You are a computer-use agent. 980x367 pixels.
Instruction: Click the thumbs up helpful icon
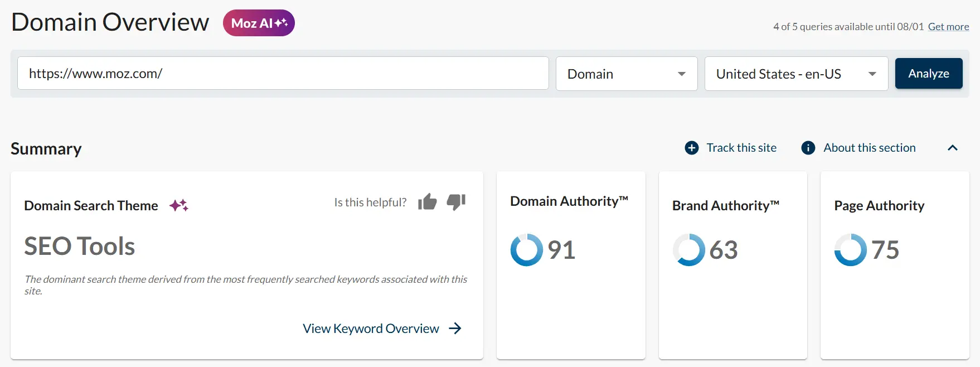point(428,202)
